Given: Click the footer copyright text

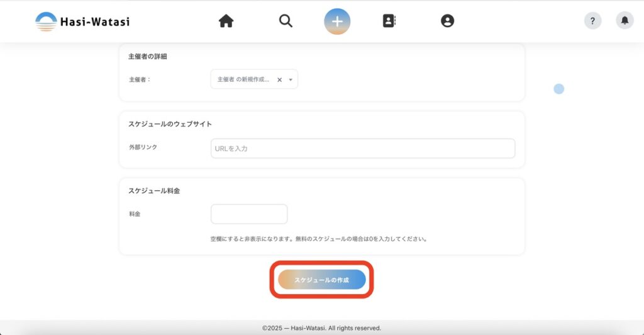Looking at the screenshot, I should pos(321,328).
